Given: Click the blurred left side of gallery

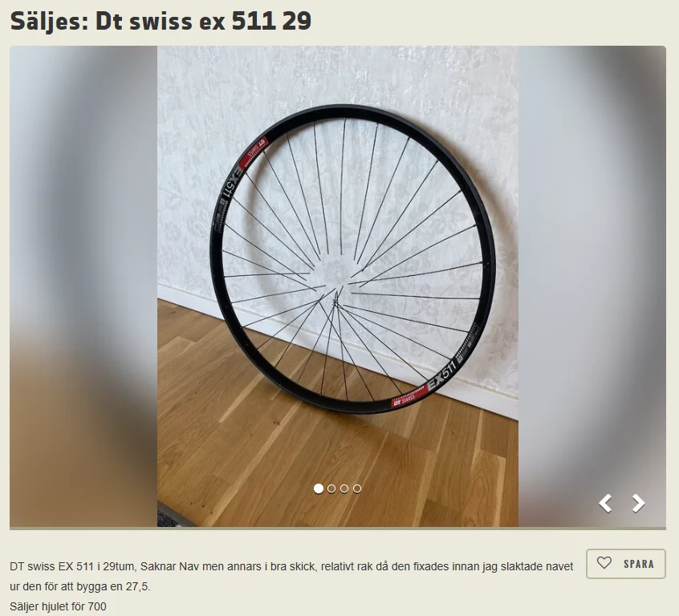Looking at the screenshot, I should 83,286.
